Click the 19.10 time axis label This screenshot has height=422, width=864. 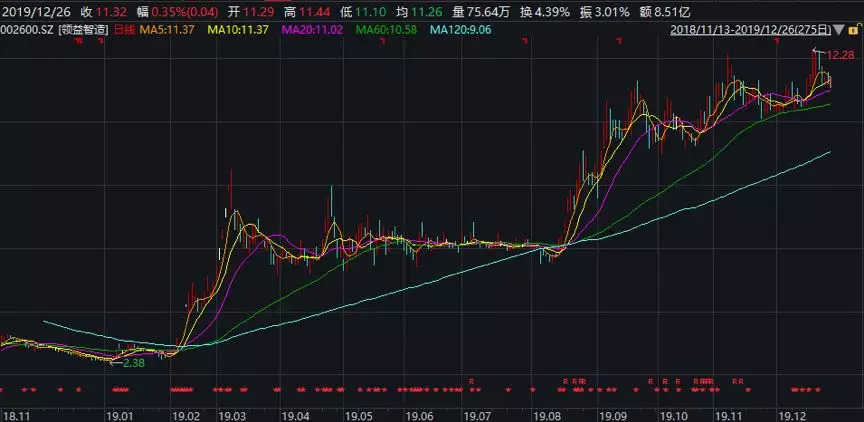(x=674, y=414)
